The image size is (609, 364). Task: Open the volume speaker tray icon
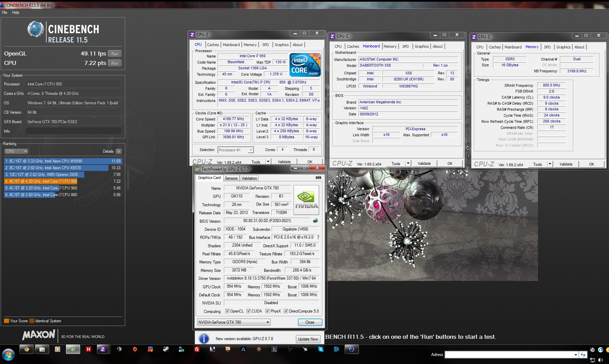point(601,360)
